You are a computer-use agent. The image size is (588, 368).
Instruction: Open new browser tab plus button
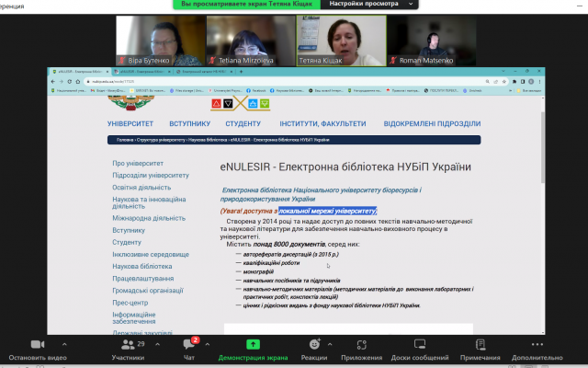[x=241, y=72]
